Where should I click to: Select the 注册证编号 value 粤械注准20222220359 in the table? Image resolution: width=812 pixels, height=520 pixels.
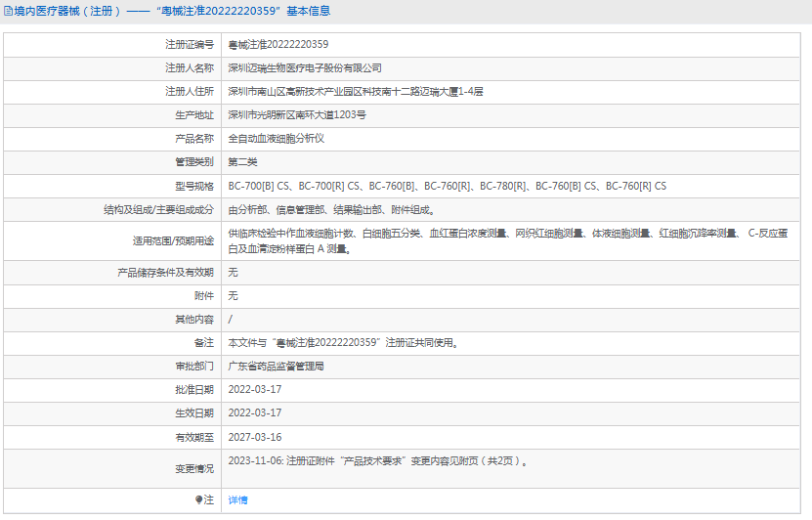click(x=278, y=45)
